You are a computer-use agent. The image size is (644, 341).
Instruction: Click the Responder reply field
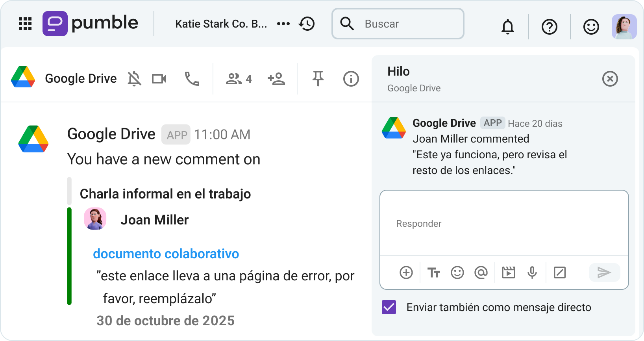coord(504,223)
